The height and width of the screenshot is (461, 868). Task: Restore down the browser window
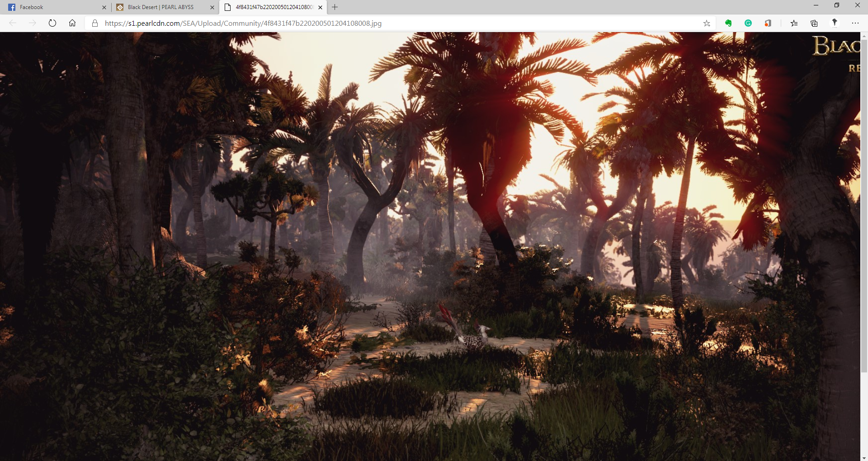pyautogui.click(x=837, y=5)
